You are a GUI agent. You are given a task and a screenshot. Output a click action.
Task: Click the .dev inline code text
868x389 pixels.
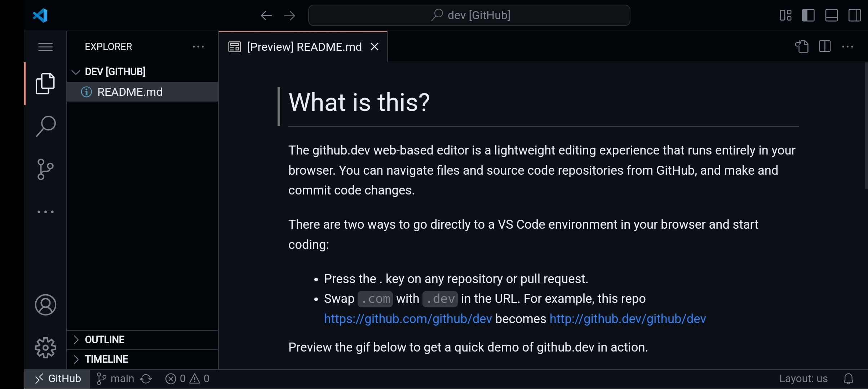pos(440,299)
